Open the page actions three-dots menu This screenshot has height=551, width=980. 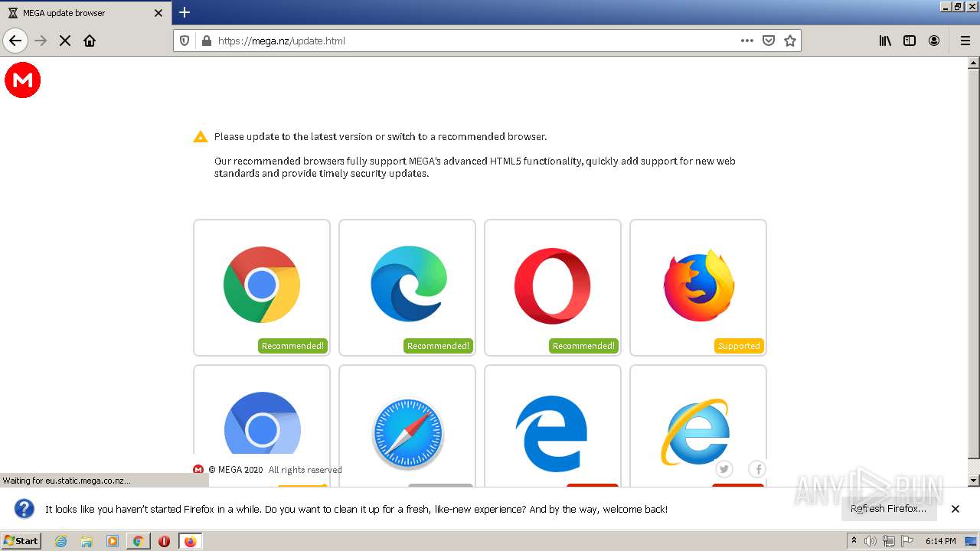click(x=747, y=41)
